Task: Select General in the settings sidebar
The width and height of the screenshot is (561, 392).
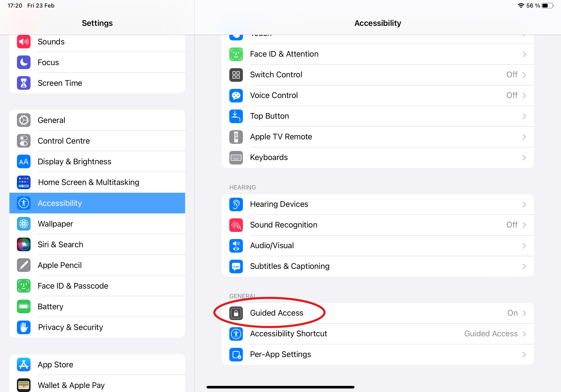Action: [97, 120]
